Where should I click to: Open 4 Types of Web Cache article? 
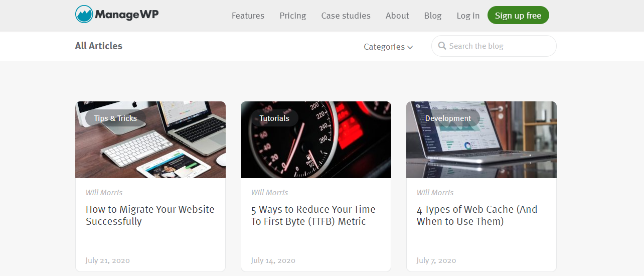[x=477, y=215]
